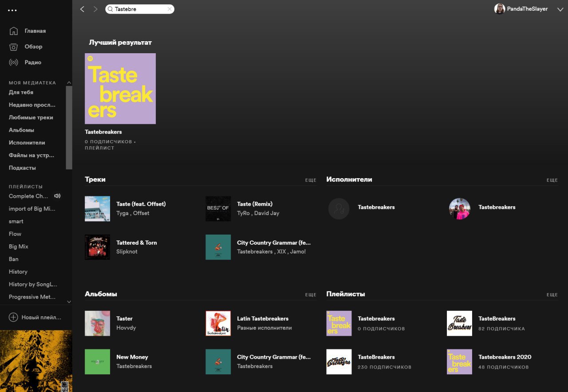Create playlist via Новый плейл...

pyautogui.click(x=41, y=318)
